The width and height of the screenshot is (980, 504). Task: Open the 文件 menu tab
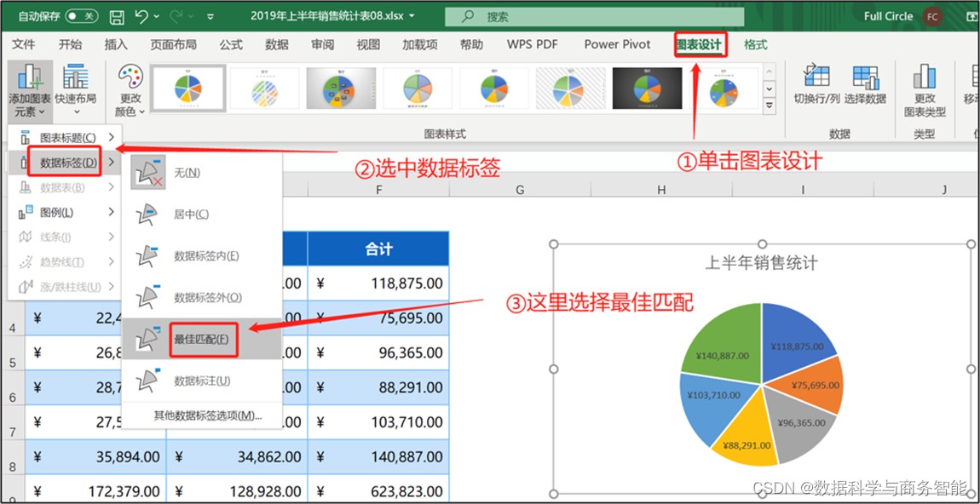pyautogui.click(x=24, y=44)
